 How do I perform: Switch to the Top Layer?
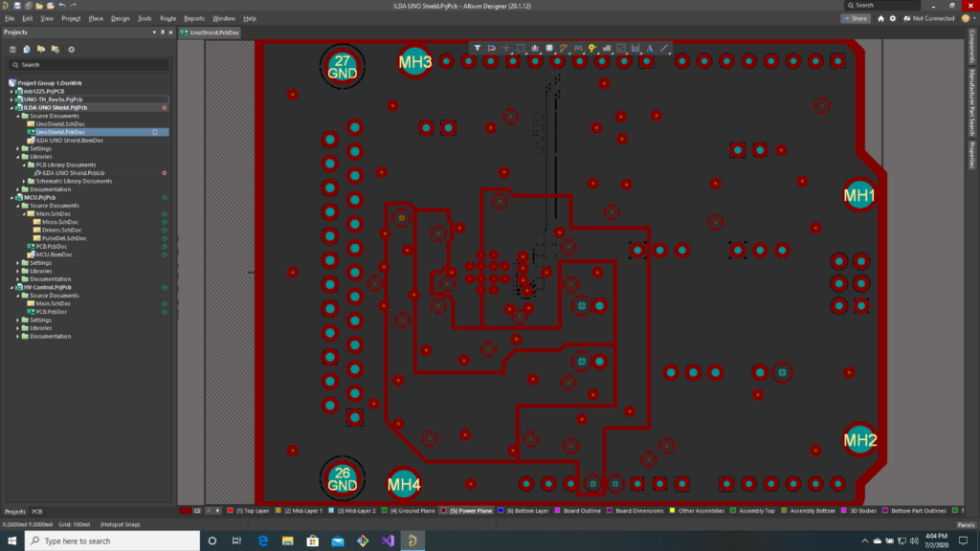(253, 512)
